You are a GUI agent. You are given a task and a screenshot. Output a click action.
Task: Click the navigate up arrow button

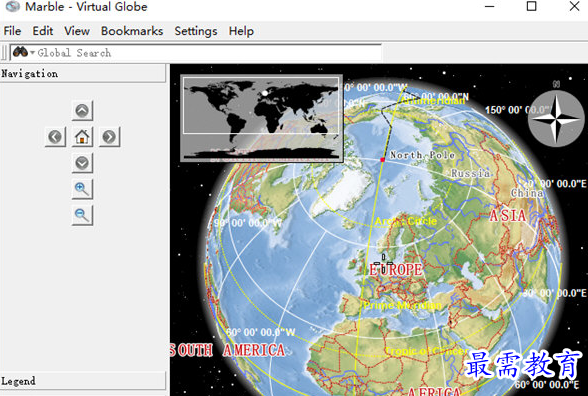pyautogui.click(x=82, y=111)
